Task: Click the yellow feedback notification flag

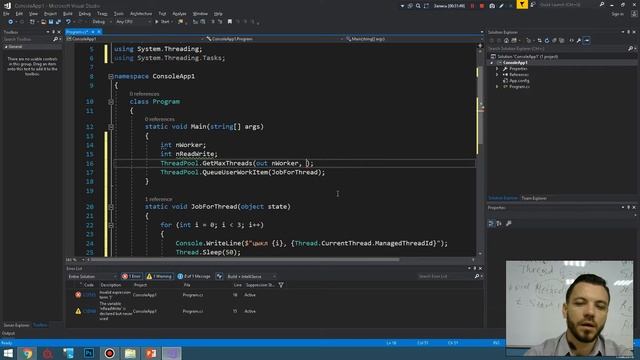Action: click(x=522, y=4)
